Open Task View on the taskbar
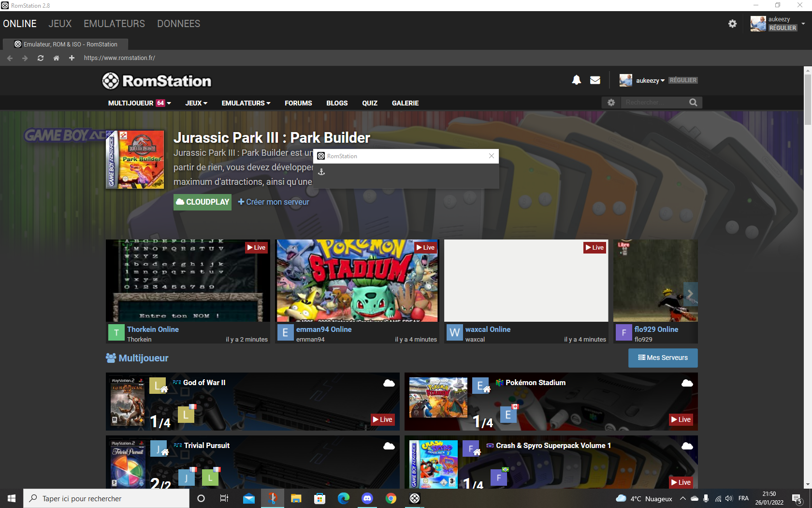The height and width of the screenshot is (508, 812). click(x=224, y=498)
